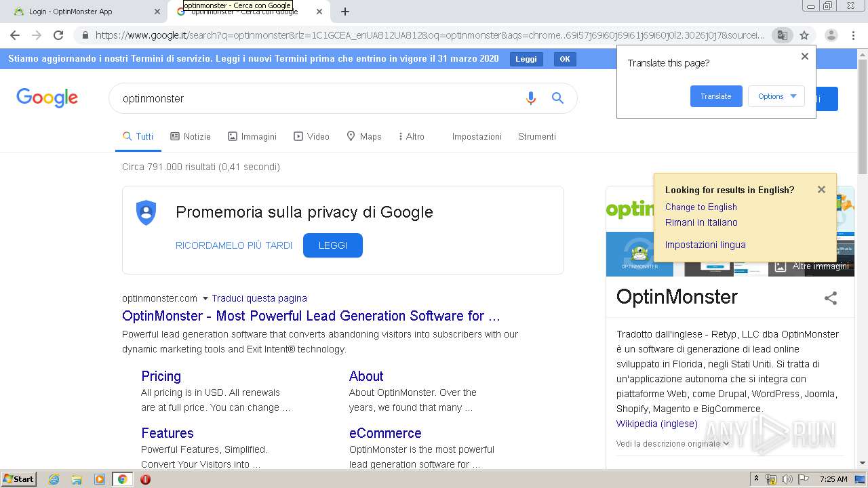Click the padlock site info icon

pyautogui.click(x=85, y=35)
